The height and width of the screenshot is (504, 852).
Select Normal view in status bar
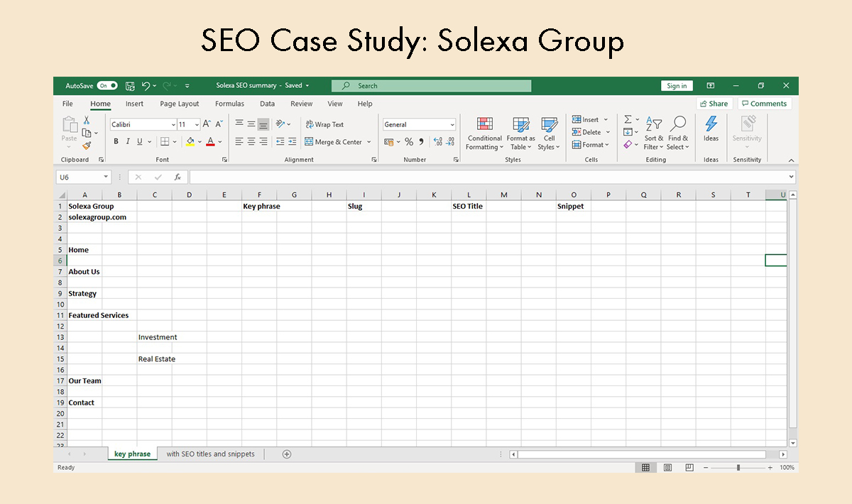645,468
